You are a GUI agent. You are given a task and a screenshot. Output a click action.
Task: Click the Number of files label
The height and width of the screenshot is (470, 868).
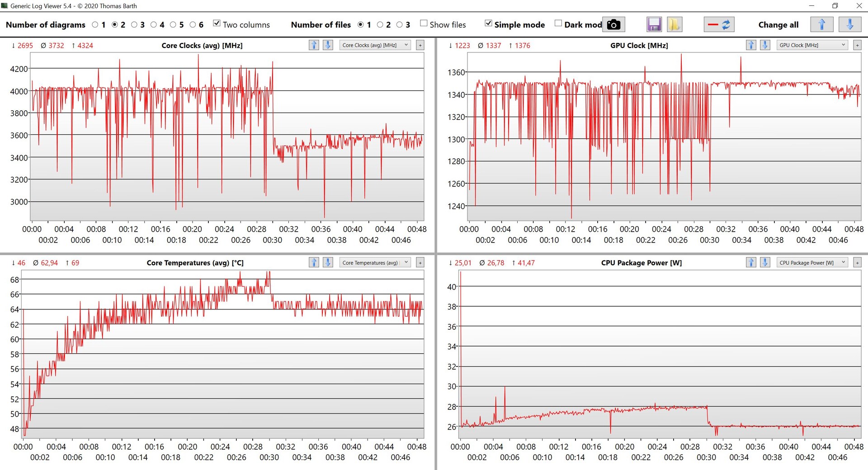point(321,25)
